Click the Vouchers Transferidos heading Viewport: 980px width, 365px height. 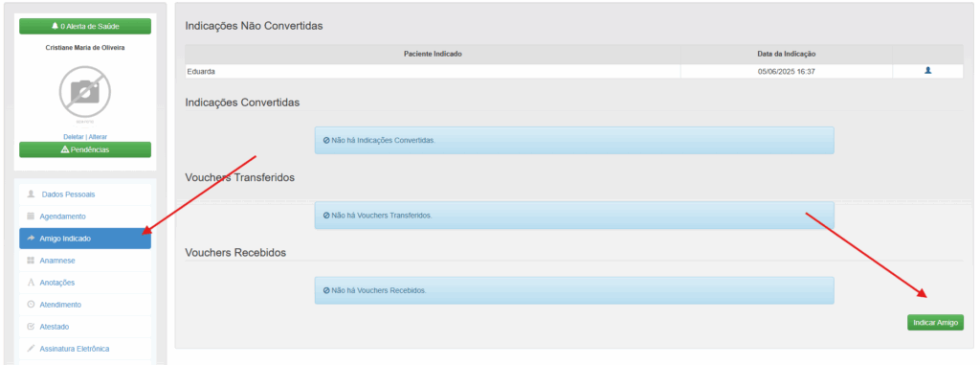[x=240, y=177]
